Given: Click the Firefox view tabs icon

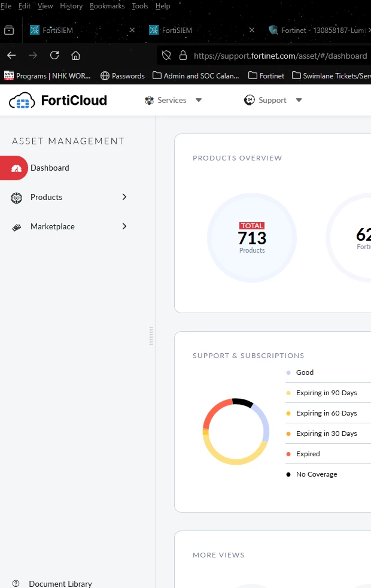Looking at the screenshot, I should coord(9,30).
